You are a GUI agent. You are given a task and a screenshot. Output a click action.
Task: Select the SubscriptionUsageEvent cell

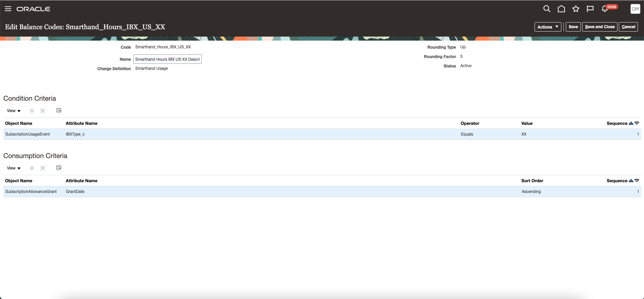coord(28,134)
